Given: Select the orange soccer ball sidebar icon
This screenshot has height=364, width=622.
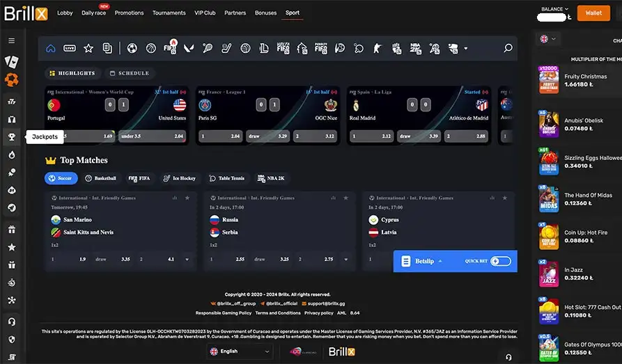Looking at the screenshot, I should (x=12, y=80).
